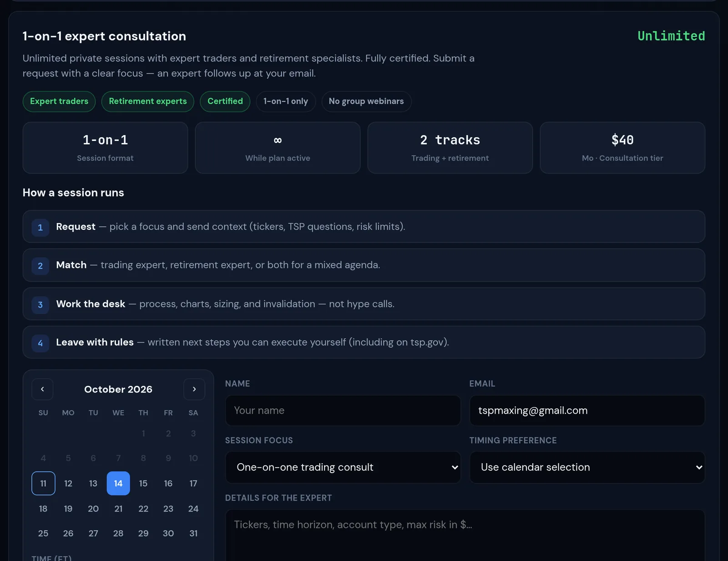Click step 2 Match row
The width and height of the screenshot is (728, 561).
[364, 265]
